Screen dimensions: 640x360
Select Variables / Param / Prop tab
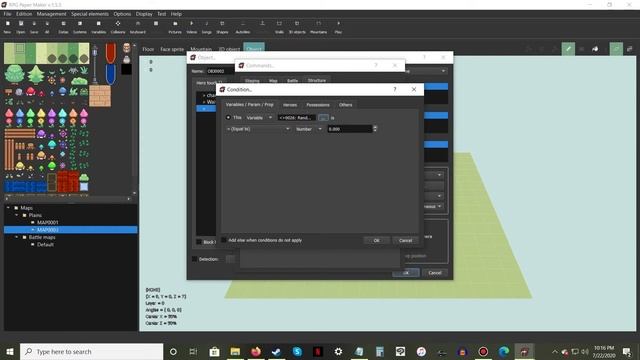pos(249,104)
